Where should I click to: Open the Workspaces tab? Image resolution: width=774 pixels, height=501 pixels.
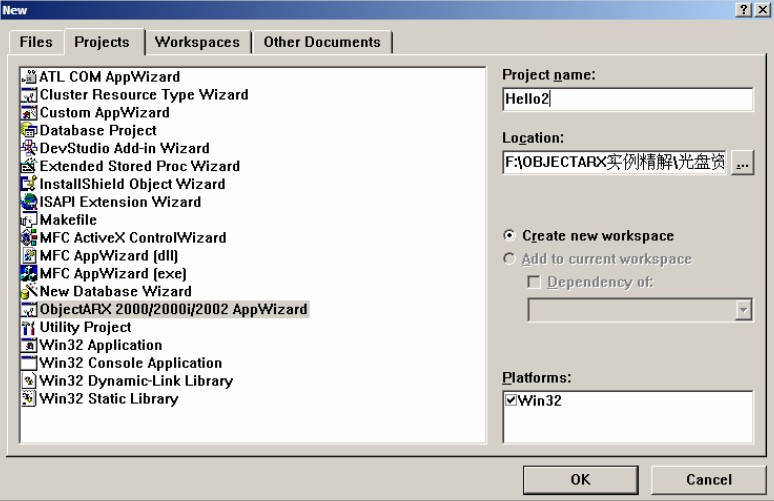click(197, 42)
